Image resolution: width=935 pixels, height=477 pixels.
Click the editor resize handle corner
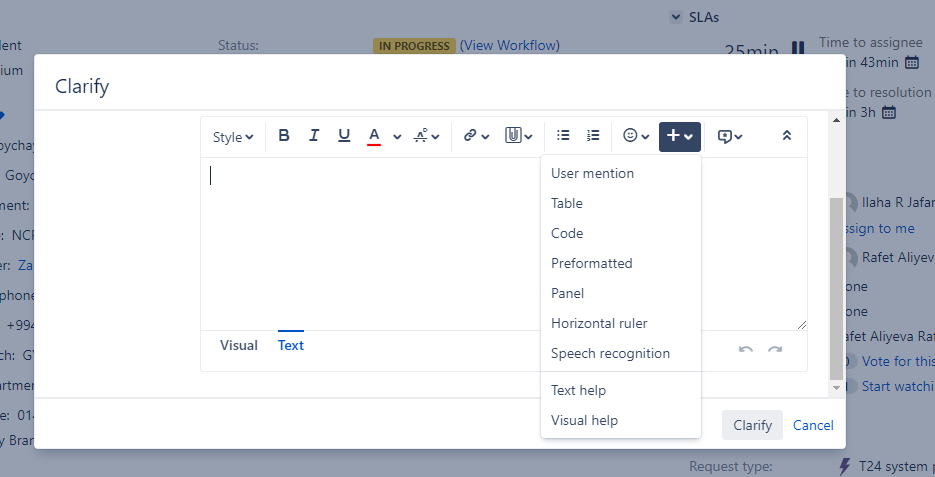point(801,324)
